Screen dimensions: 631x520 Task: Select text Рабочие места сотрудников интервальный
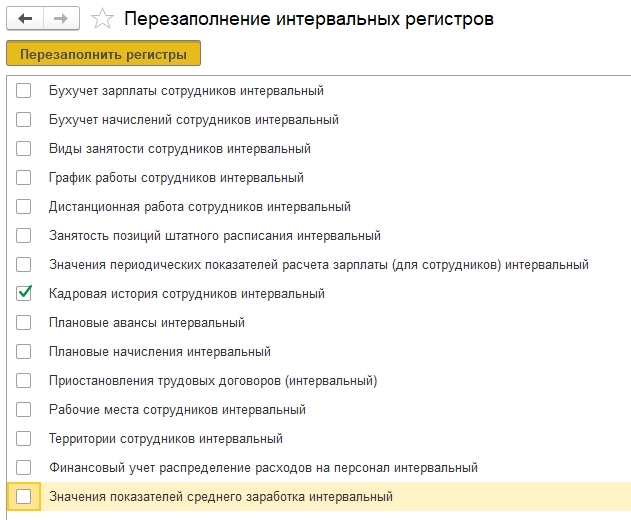coord(177,409)
